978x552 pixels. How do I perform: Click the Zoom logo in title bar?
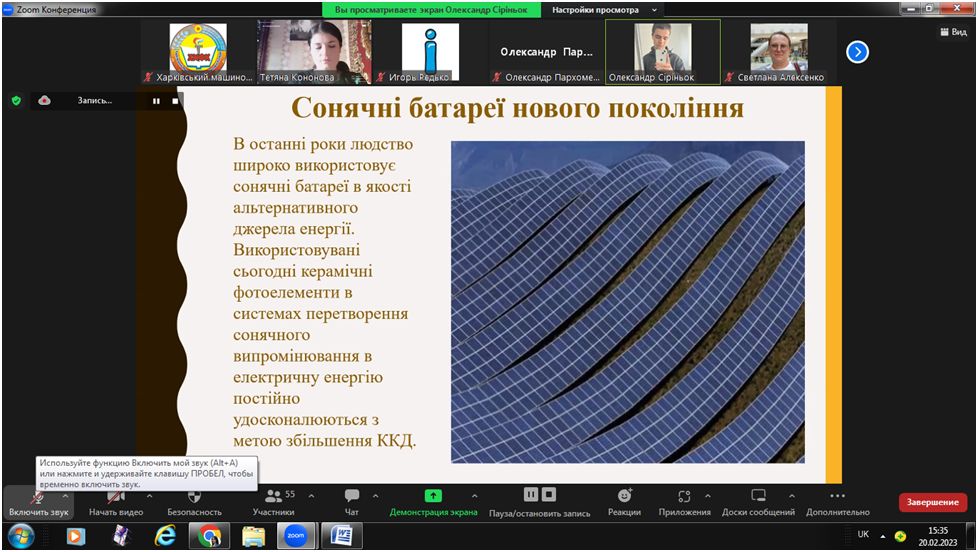pyautogui.click(x=8, y=9)
